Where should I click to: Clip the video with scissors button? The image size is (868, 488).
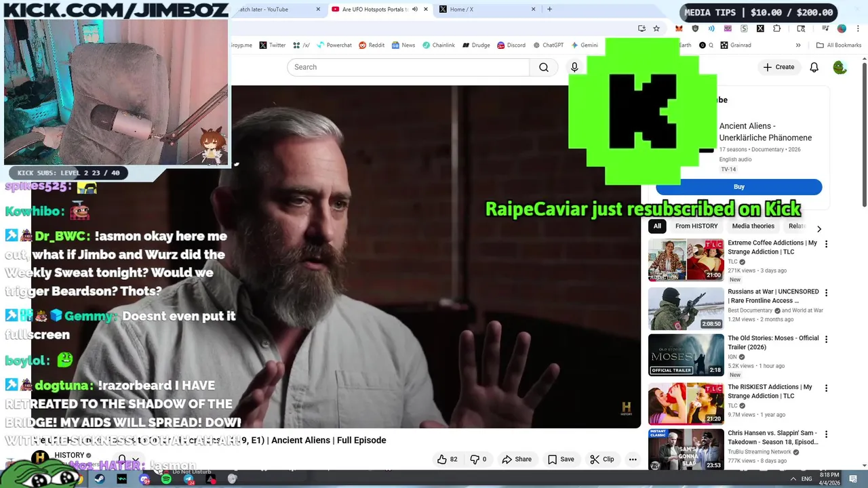(601, 460)
